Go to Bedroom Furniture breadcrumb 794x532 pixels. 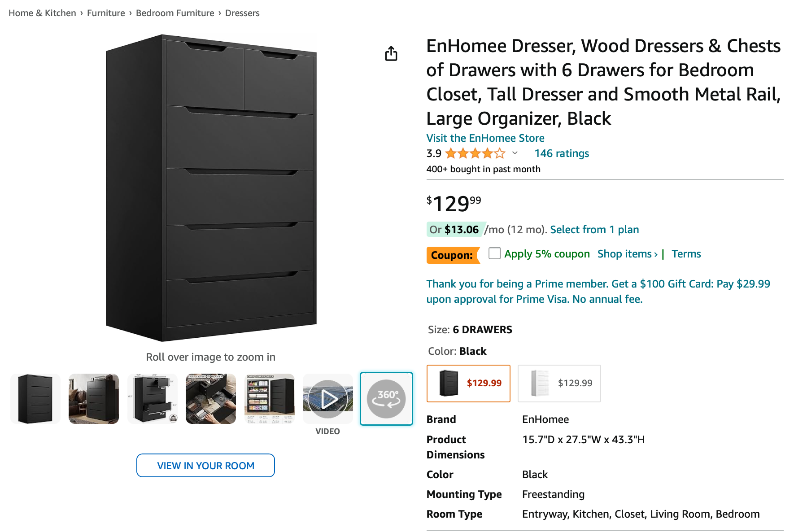(x=175, y=13)
